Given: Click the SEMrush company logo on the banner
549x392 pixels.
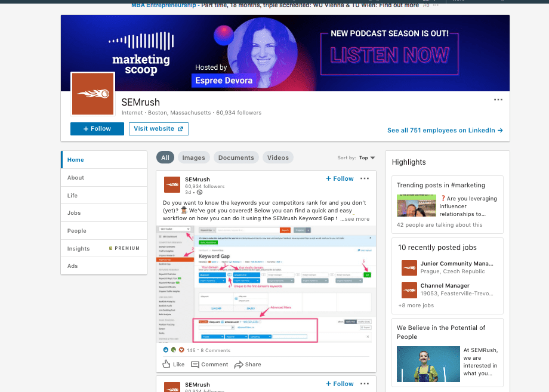Looking at the screenshot, I should (x=92, y=94).
